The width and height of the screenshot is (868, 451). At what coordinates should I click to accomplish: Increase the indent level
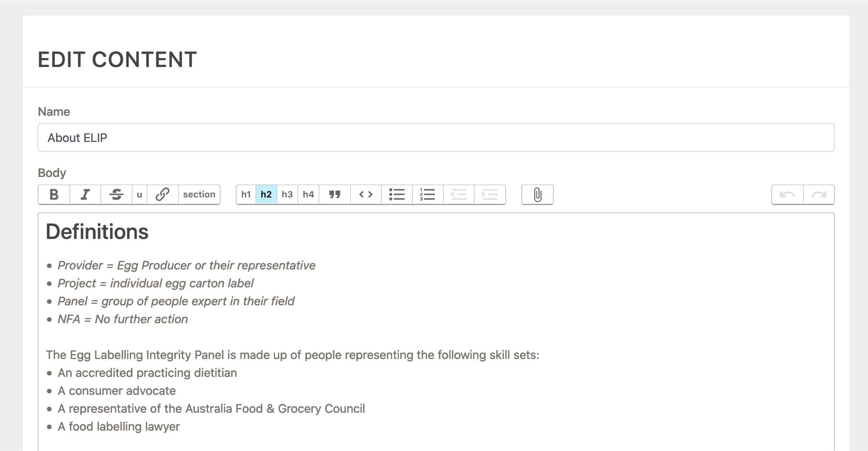(x=490, y=195)
